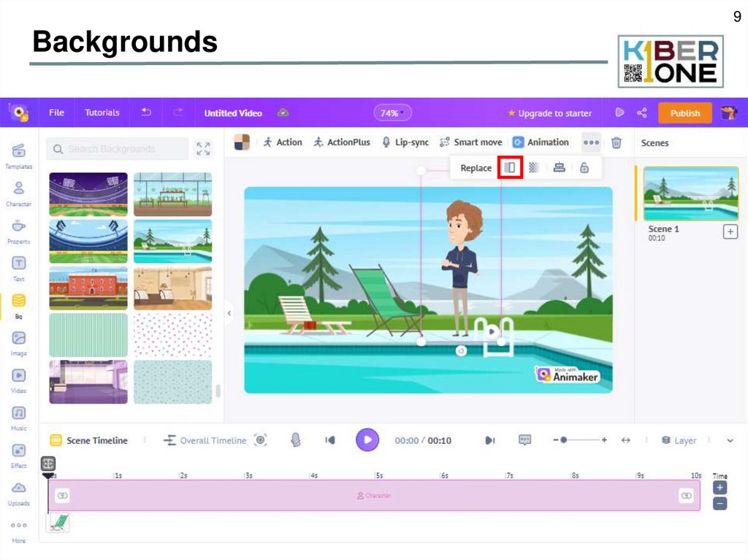Open the Effects sidebar panel

pyautogui.click(x=18, y=456)
